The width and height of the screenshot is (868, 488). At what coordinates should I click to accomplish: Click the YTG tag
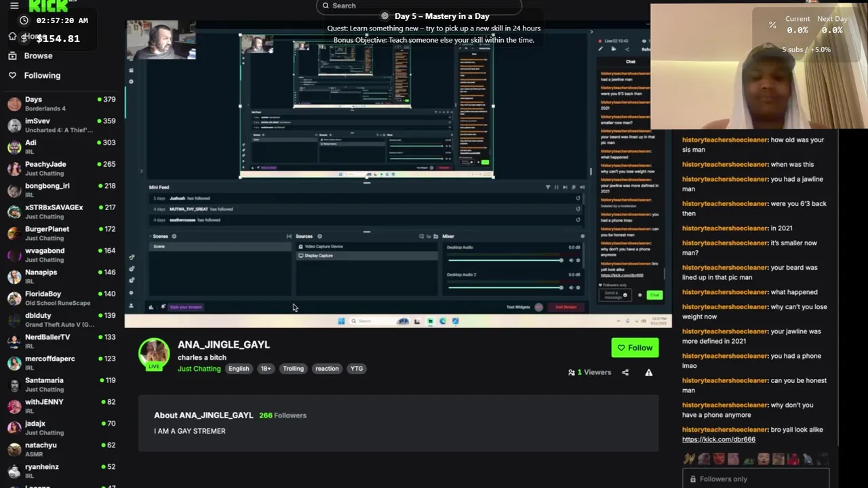pos(357,369)
